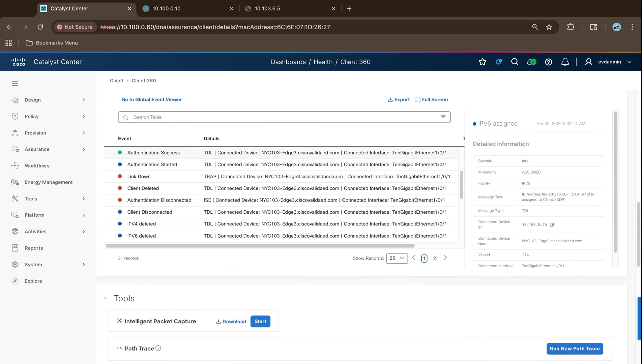Open Explore in the sidebar

point(33,281)
